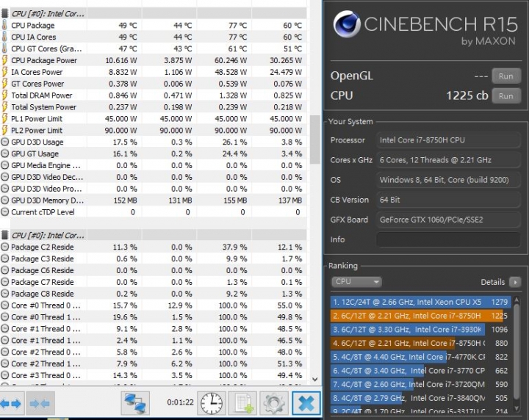Viewport: 529px width, 420px height.
Task: Click the Cinebench R15 logo sphere
Action: click(x=347, y=23)
